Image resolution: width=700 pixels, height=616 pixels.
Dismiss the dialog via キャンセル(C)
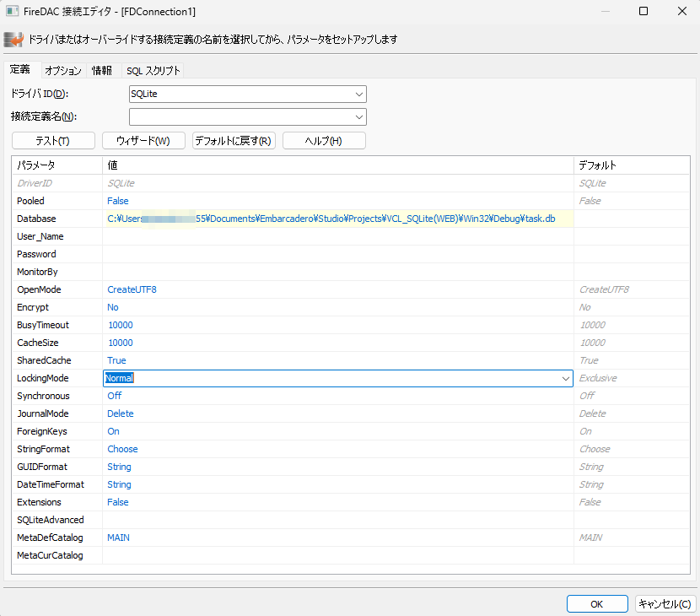(x=665, y=603)
